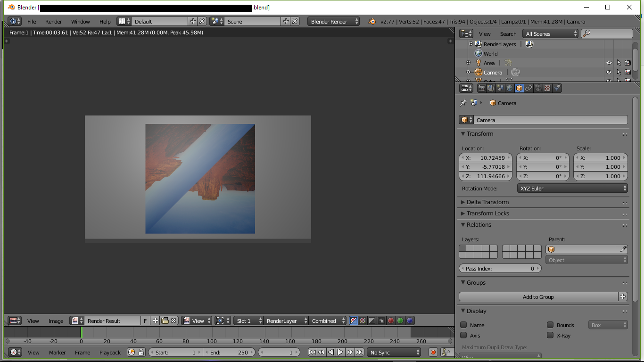Add a new screen layout
This screenshot has height=362, width=644.
coord(193,21)
